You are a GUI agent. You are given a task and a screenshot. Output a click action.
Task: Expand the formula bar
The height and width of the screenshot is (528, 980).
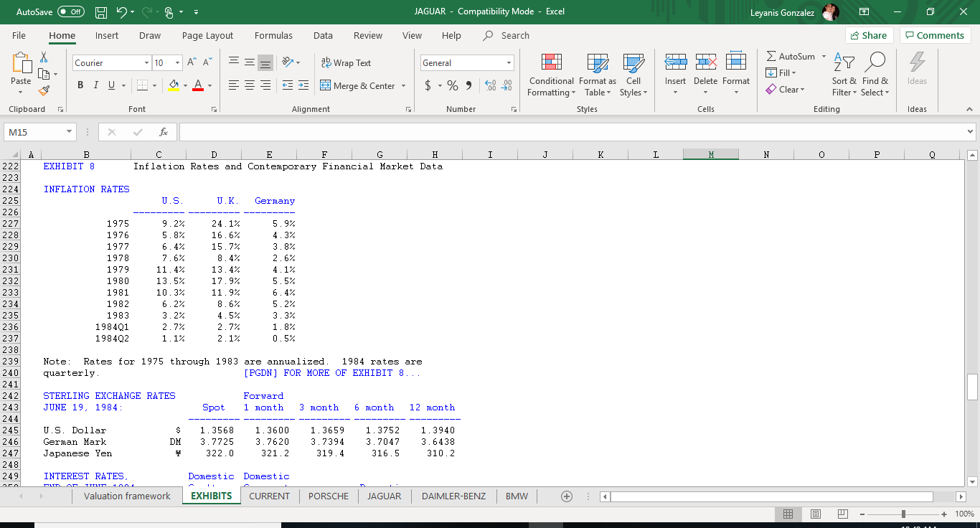pos(971,132)
